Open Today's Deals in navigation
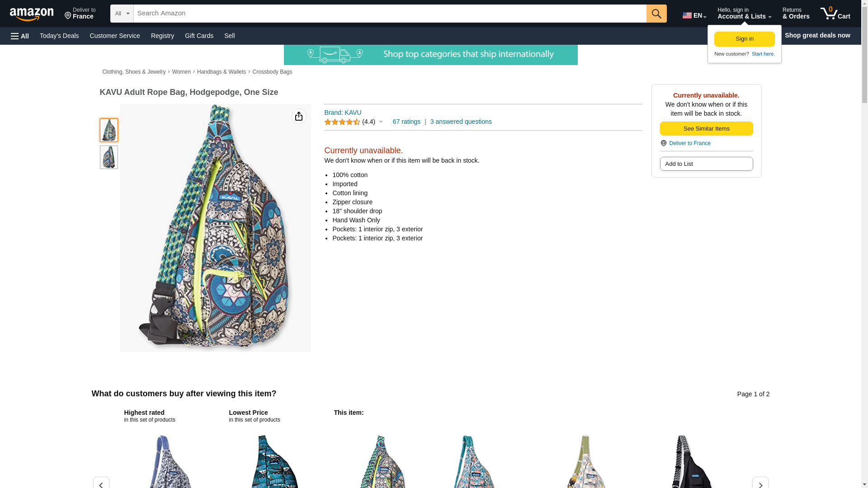 tap(59, 36)
